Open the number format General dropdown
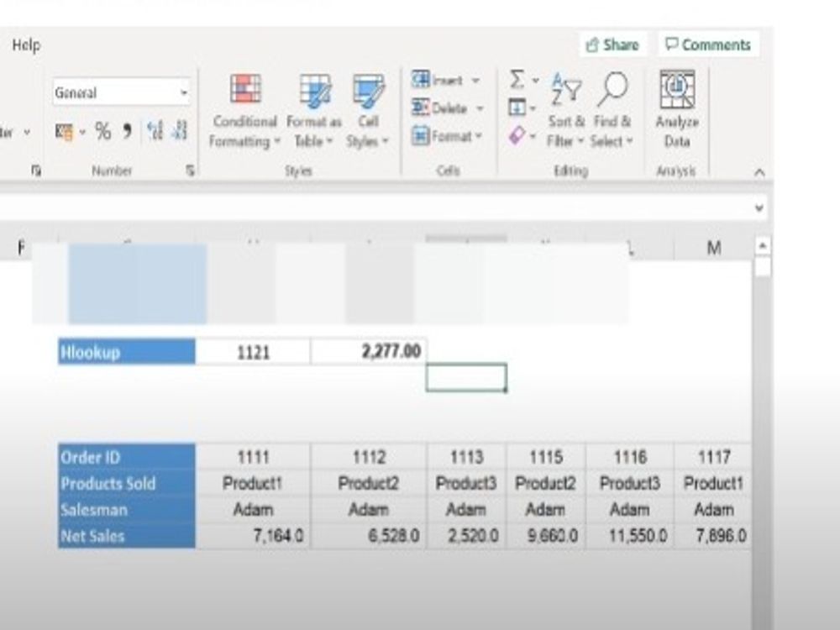 click(184, 92)
